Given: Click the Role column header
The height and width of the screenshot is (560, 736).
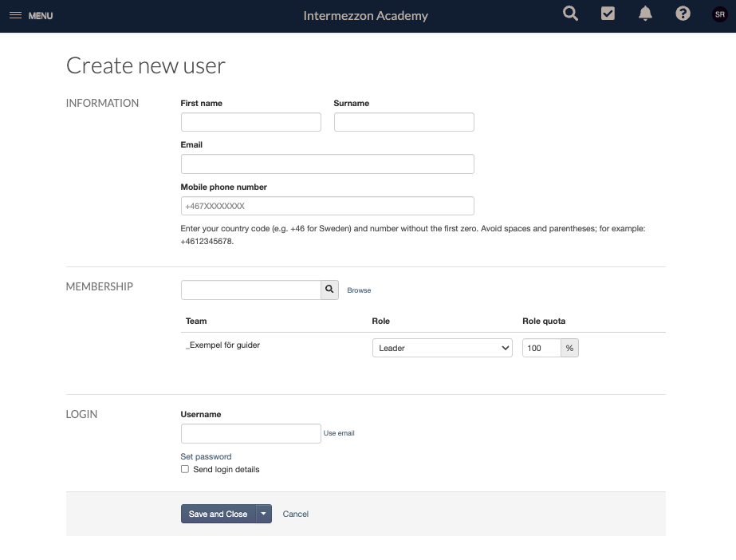Looking at the screenshot, I should (380, 321).
